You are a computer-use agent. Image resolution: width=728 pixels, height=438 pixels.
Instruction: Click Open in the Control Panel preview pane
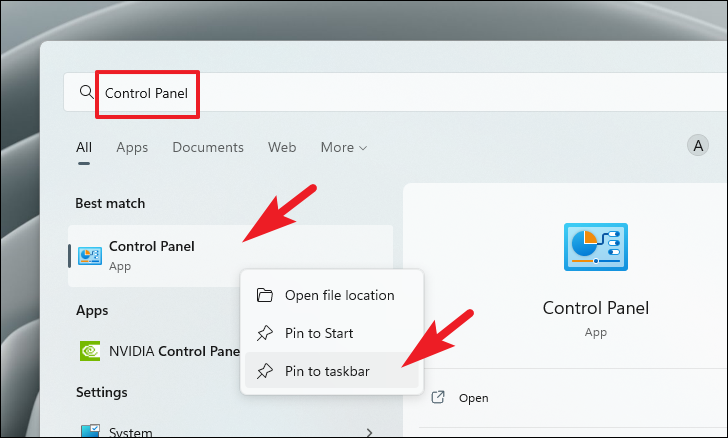[x=473, y=398]
